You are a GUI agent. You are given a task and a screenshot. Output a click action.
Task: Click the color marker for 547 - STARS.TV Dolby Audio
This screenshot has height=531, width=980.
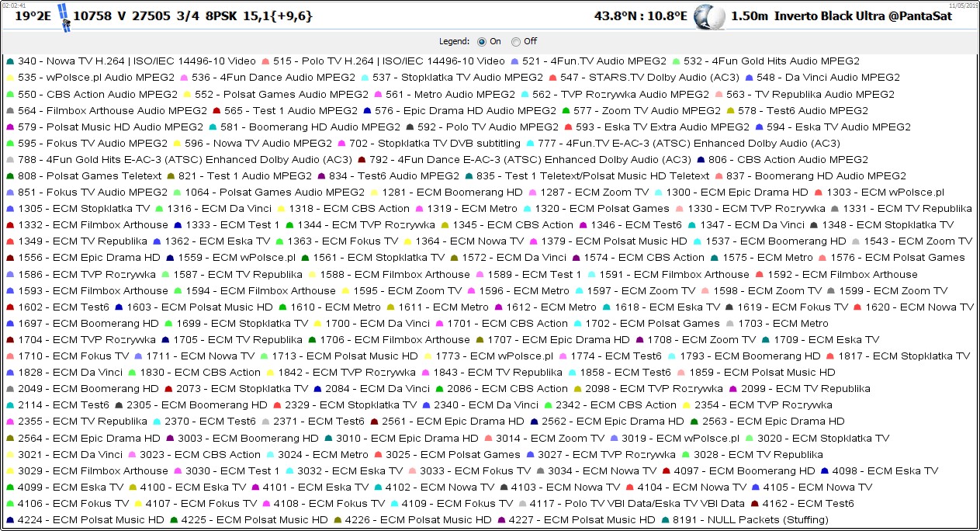[x=552, y=78]
